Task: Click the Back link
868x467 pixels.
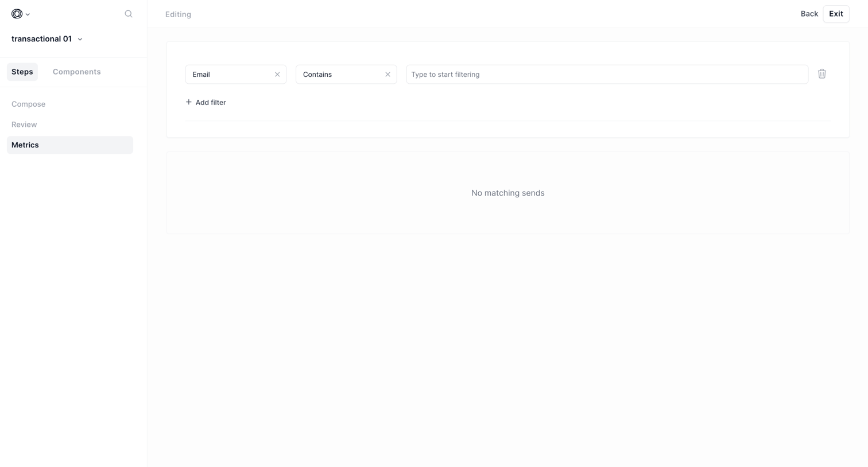Action: (809, 14)
